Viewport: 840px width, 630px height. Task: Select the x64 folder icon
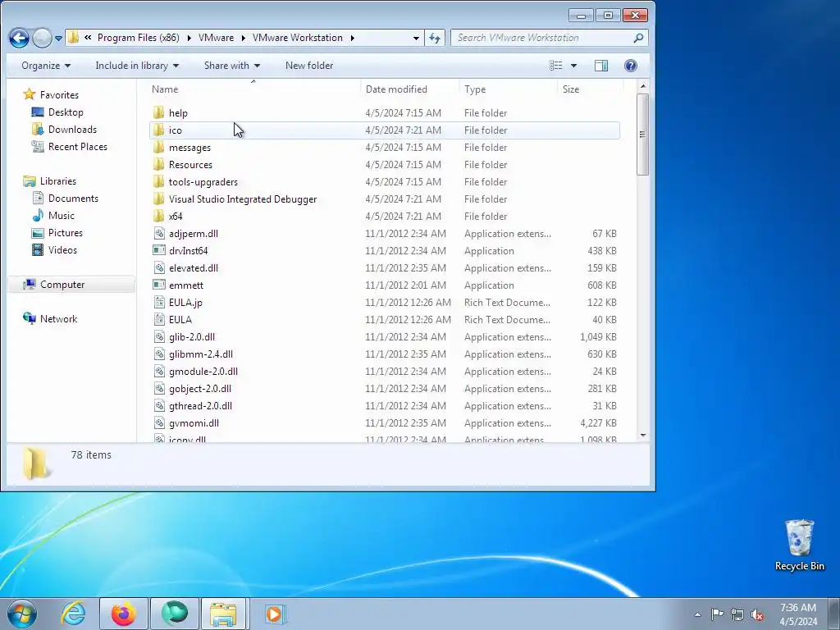158,216
